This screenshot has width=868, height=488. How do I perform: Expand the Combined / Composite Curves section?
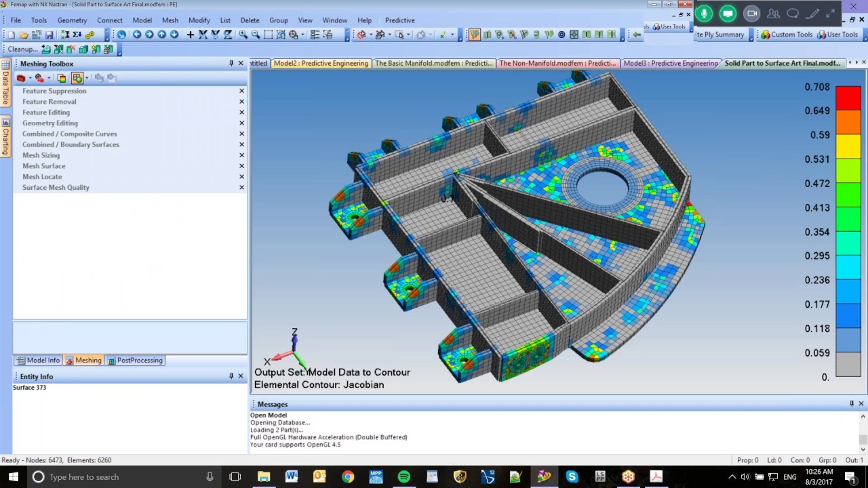pos(69,134)
